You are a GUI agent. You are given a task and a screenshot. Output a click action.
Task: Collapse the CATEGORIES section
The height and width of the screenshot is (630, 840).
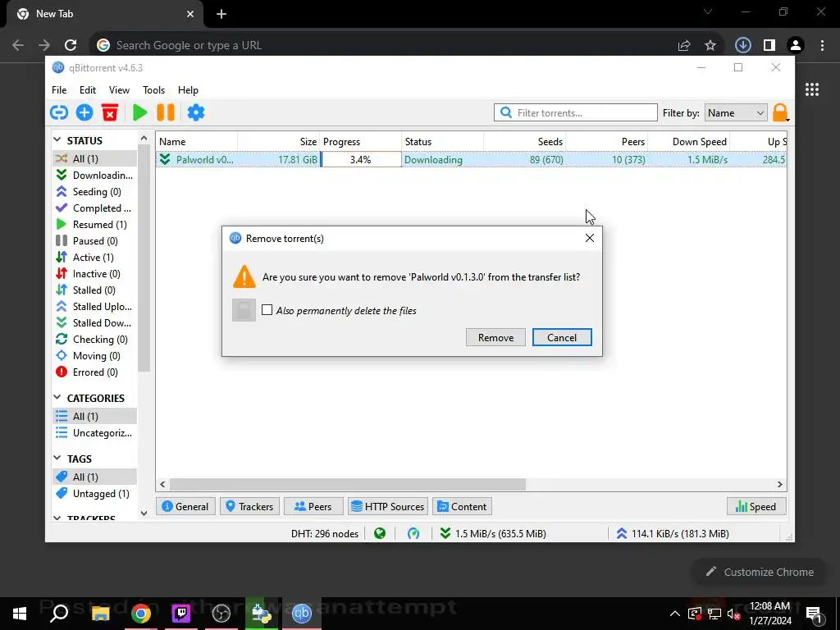tap(58, 398)
